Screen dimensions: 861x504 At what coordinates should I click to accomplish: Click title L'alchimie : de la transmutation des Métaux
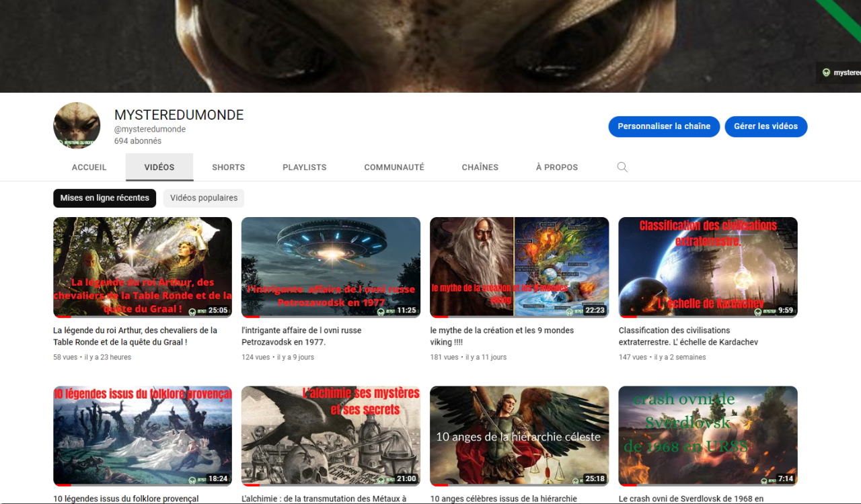point(324,499)
